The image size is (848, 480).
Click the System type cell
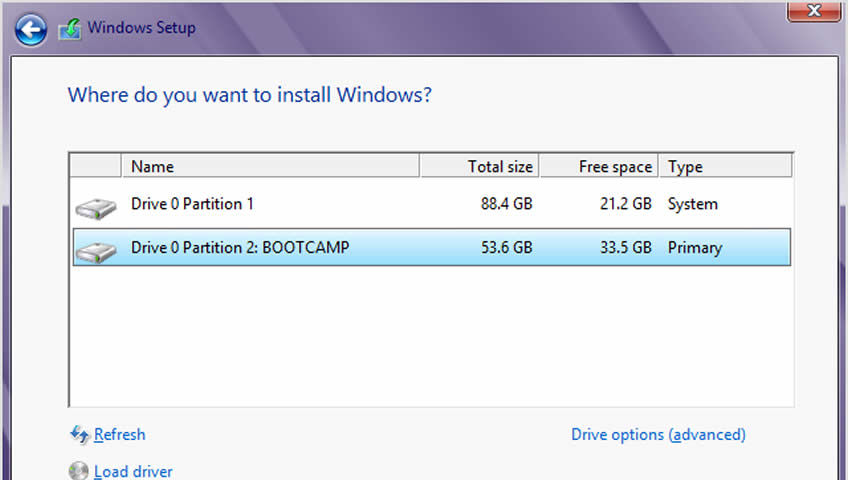(x=692, y=204)
